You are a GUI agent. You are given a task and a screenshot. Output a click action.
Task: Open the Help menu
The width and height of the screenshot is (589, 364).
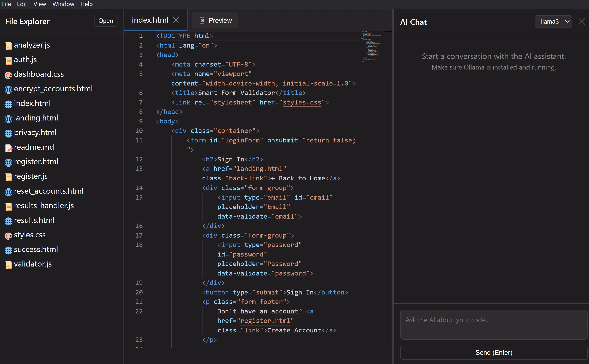87,4
